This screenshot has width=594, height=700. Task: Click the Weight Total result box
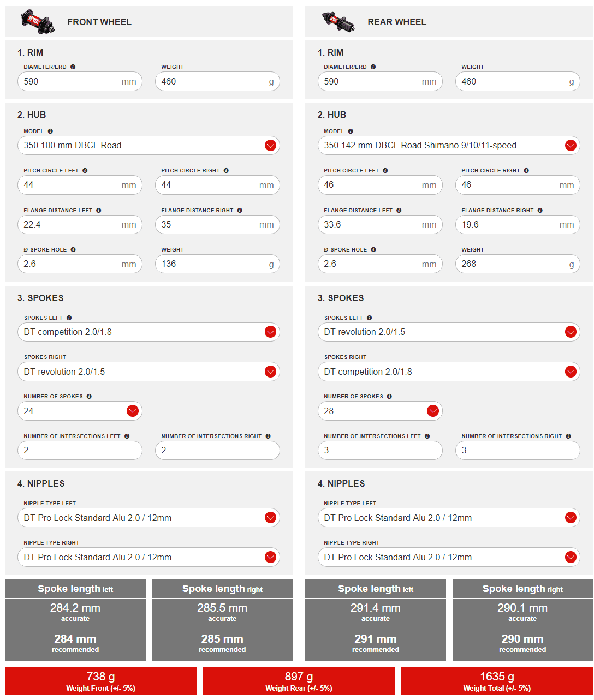[496, 681]
